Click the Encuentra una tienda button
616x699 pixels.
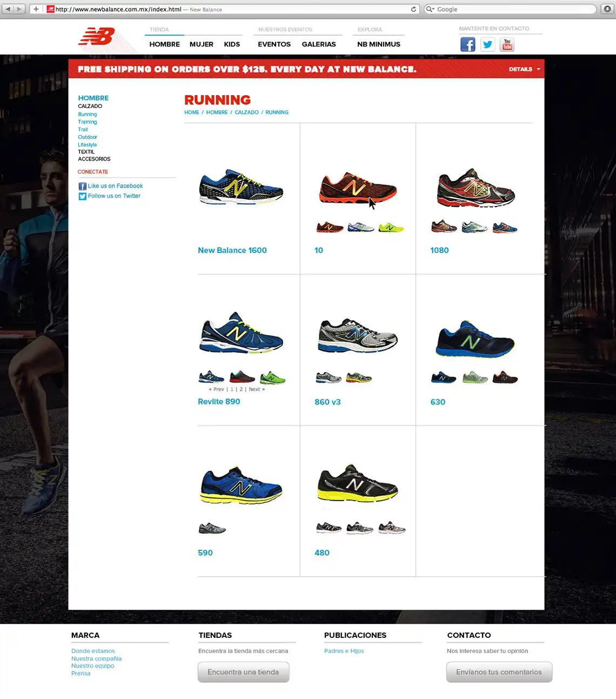point(243,672)
